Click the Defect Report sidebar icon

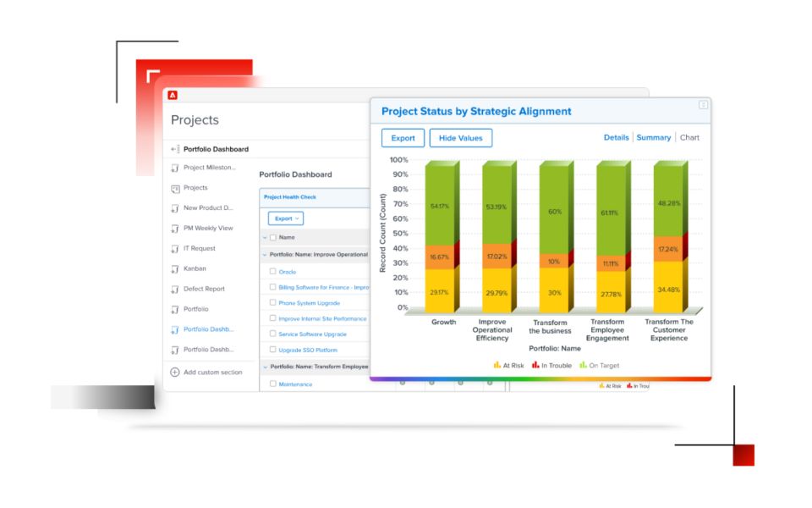(x=175, y=289)
